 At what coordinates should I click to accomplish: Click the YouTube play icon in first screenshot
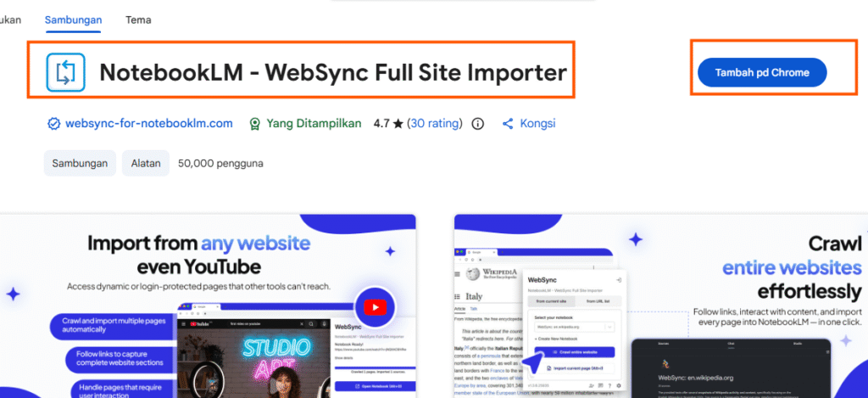pos(376,307)
